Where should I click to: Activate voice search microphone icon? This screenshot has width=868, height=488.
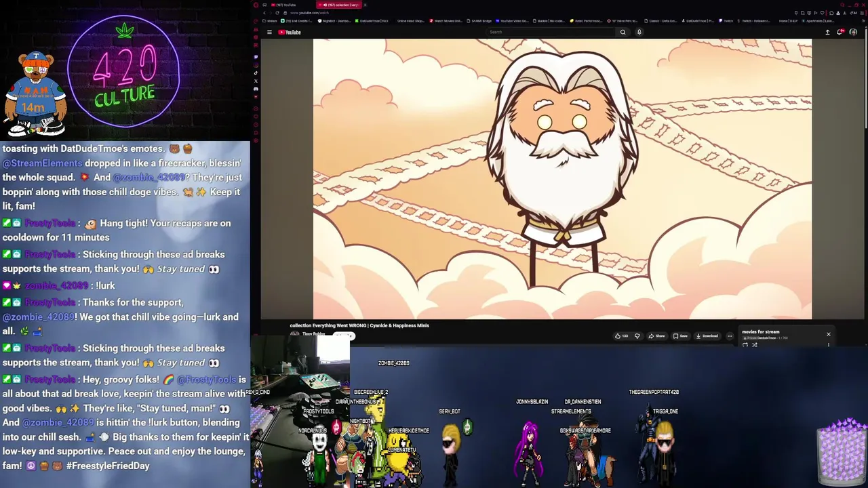point(639,32)
